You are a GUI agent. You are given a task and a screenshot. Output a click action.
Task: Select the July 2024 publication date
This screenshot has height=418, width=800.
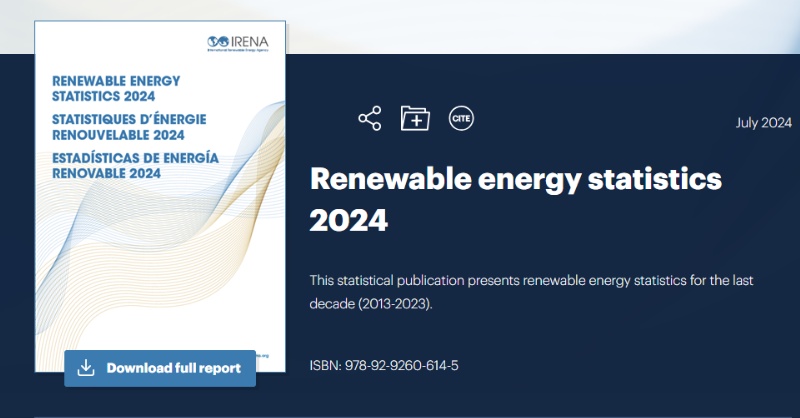[x=763, y=123]
